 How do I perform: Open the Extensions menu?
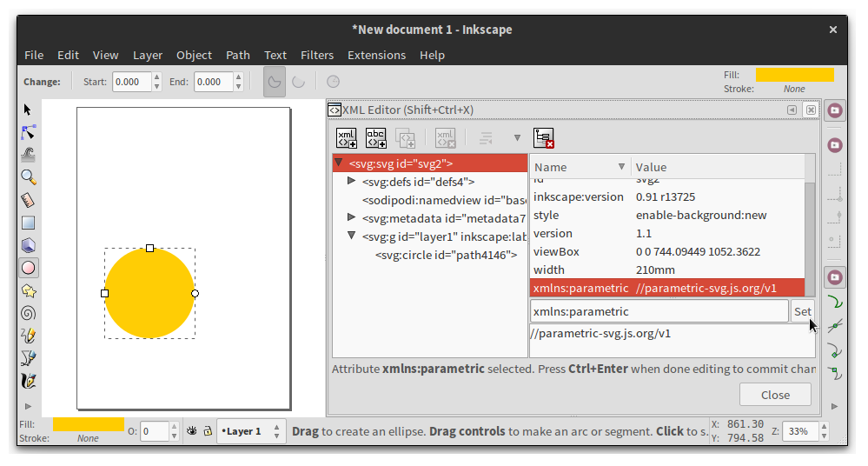376,56
